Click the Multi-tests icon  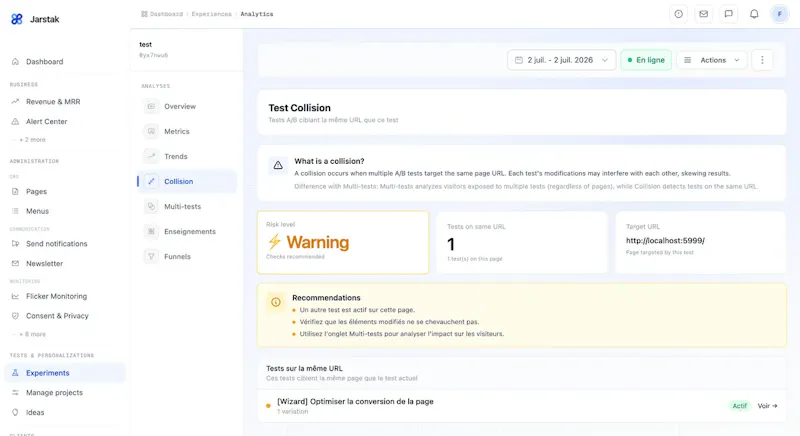point(151,206)
